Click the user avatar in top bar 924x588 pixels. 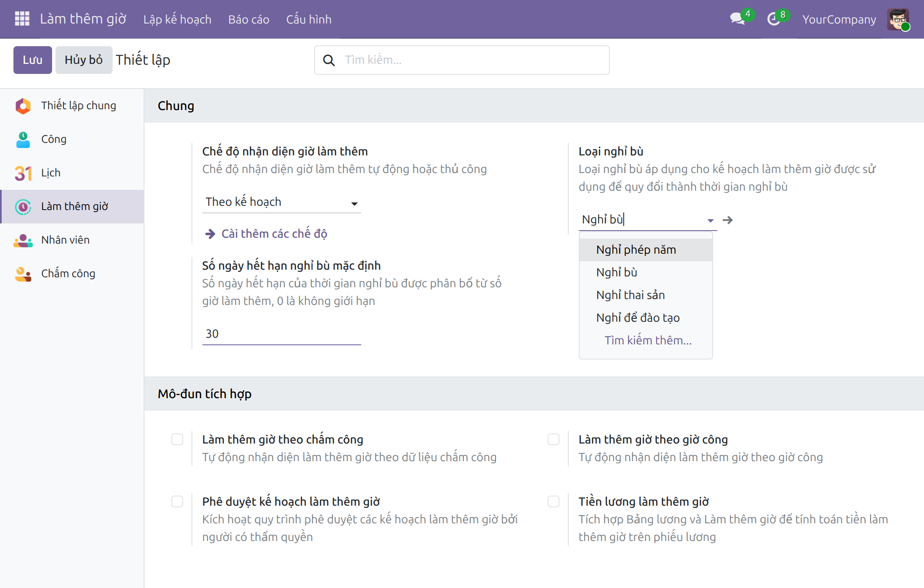coord(898,19)
